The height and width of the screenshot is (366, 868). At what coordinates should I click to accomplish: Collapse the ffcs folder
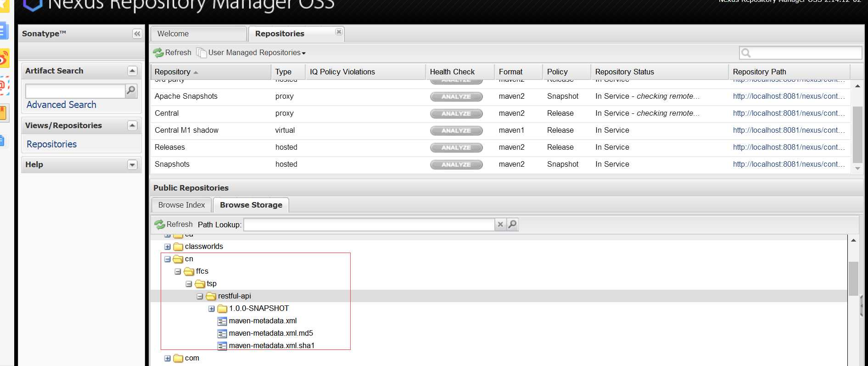pos(178,271)
